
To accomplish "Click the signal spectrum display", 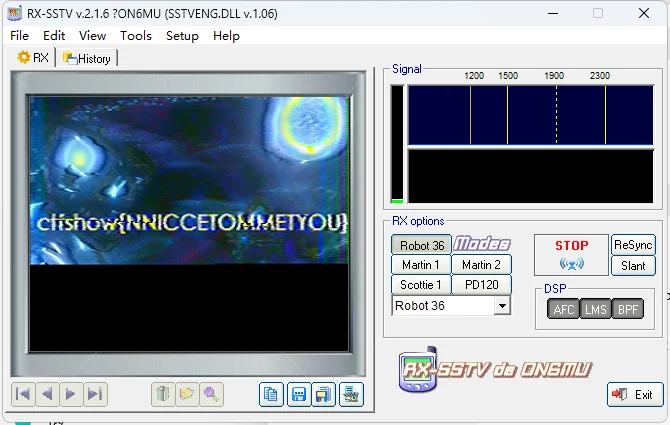I will pos(530,115).
